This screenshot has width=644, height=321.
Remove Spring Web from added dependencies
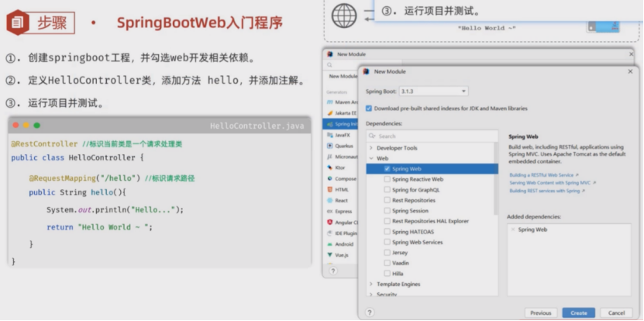click(512, 230)
